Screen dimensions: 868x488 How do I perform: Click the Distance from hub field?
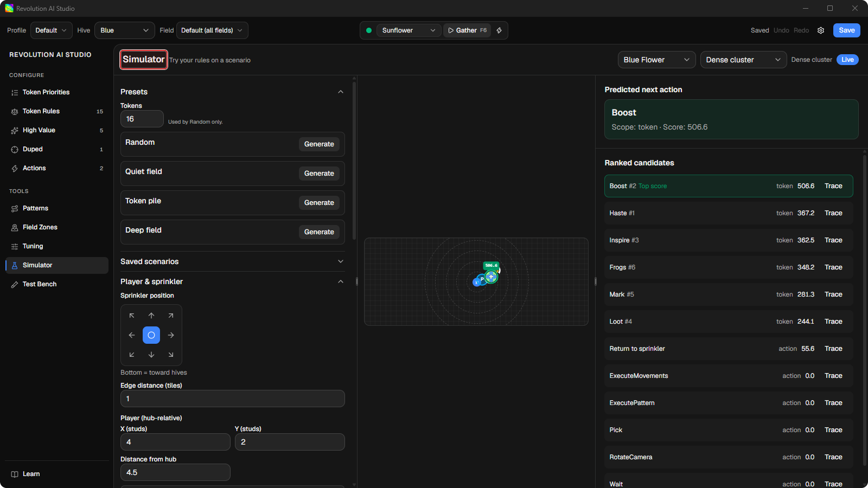(x=175, y=472)
